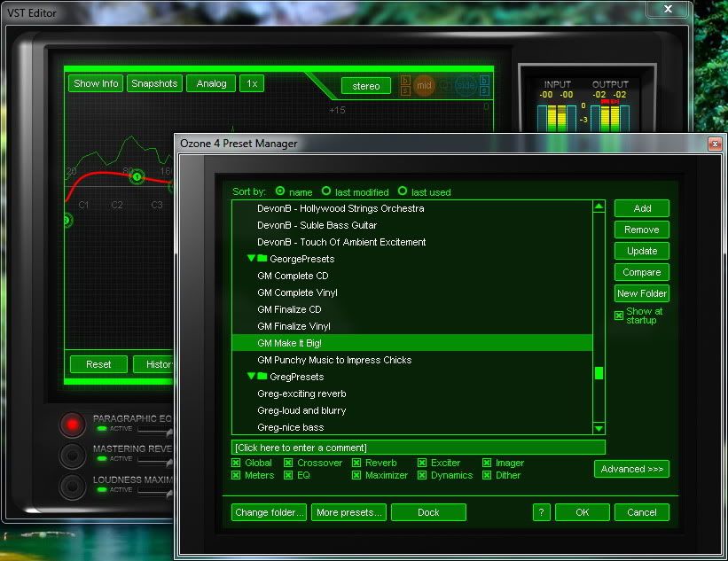Click the Loudness Maximizer round module button
Image resolution: width=728 pixels, height=561 pixels.
click(x=73, y=487)
